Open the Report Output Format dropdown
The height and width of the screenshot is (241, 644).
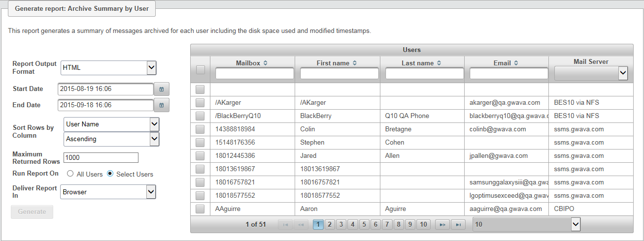point(108,67)
